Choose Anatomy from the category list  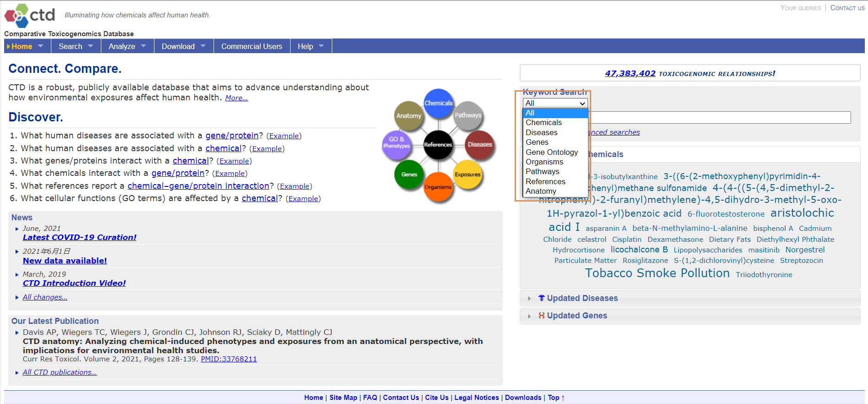point(555,191)
